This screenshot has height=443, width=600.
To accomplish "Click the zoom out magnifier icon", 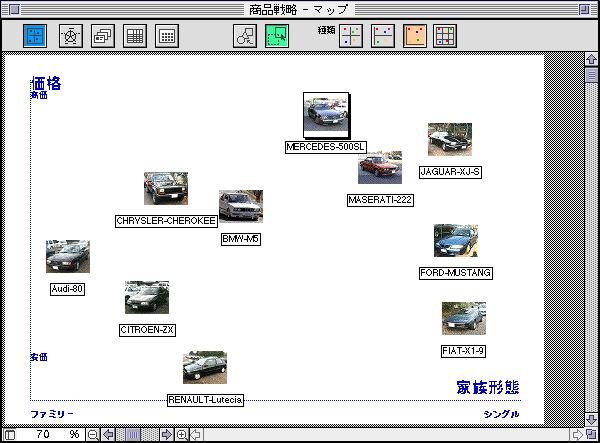I will (x=93, y=435).
